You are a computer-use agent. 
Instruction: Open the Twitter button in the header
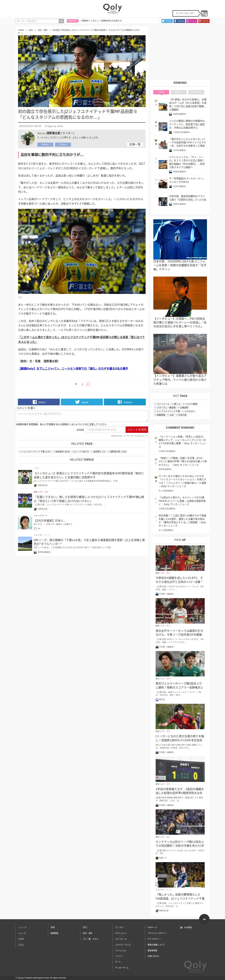(x=167, y=21)
